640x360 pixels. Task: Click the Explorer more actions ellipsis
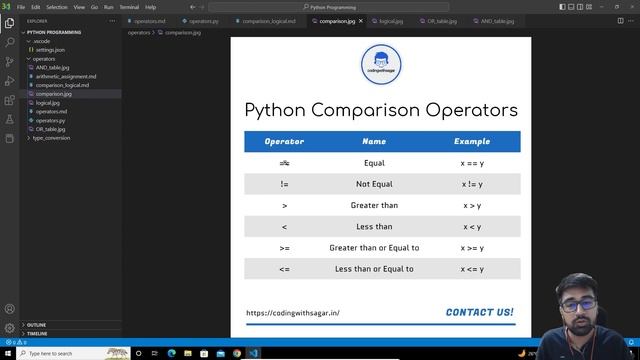pos(112,21)
